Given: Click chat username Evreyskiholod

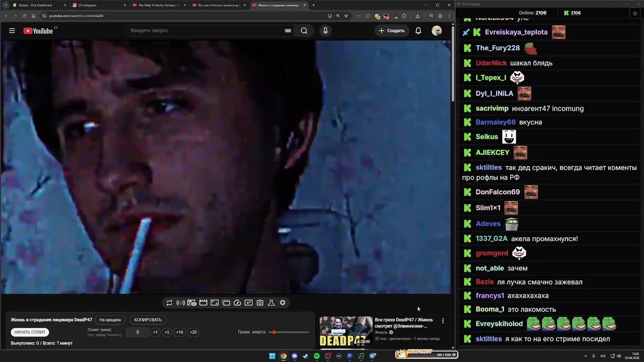Looking at the screenshot, I should pyautogui.click(x=499, y=324).
